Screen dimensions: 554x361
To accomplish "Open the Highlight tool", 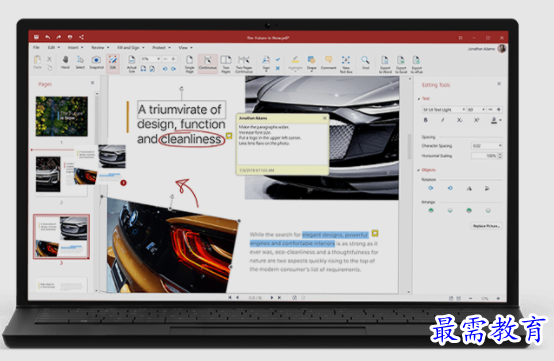I will 295,63.
